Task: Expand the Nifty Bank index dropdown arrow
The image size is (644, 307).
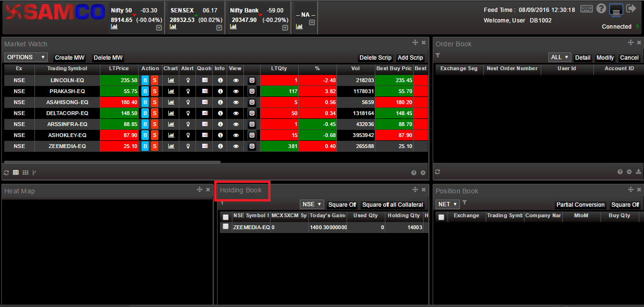Action: click(285, 28)
